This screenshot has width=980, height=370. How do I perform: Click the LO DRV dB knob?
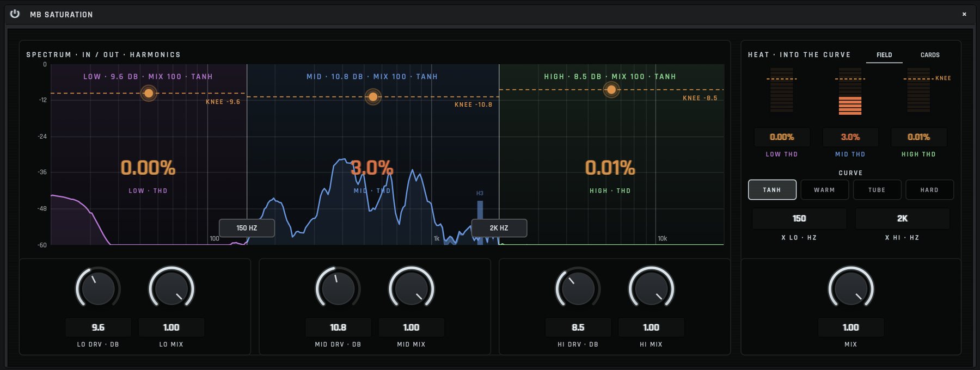click(98, 288)
